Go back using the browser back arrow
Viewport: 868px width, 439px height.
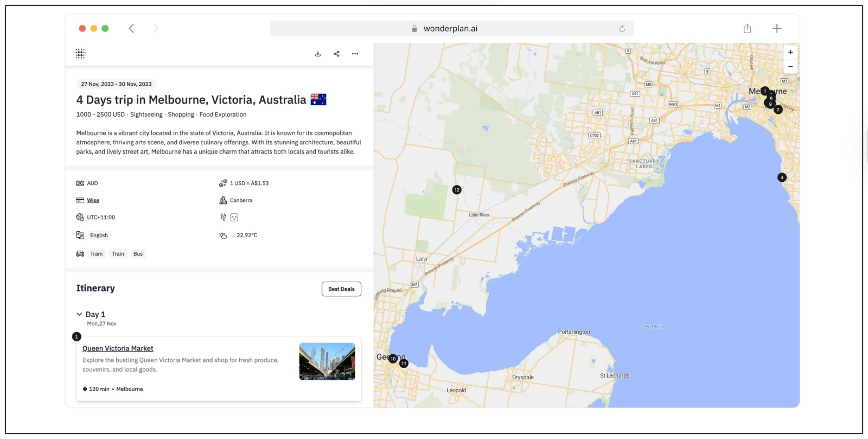click(x=131, y=29)
